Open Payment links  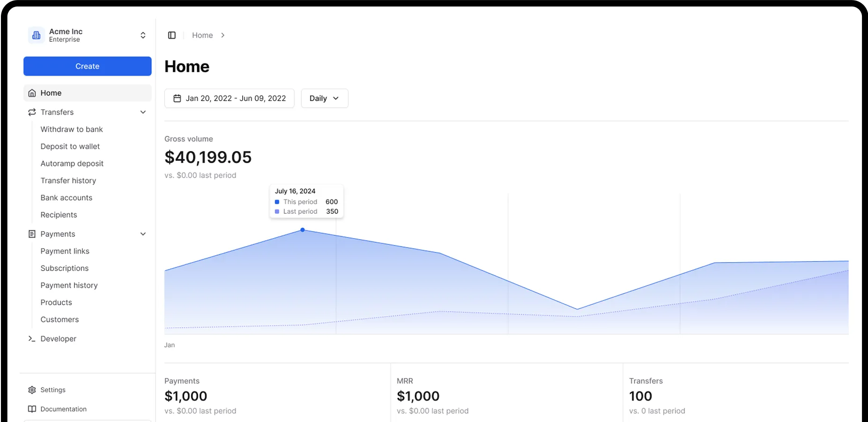(x=65, y=251)
